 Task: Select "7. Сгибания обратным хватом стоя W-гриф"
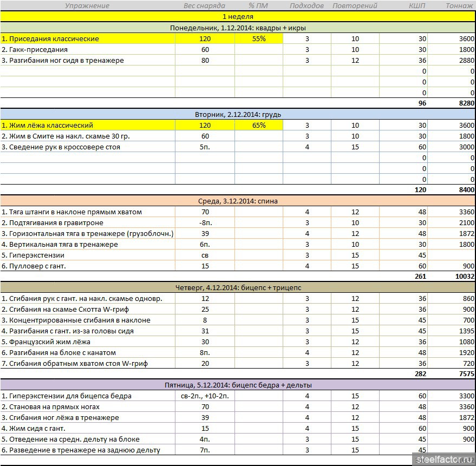pyautogui.click(x=88, y=364)
